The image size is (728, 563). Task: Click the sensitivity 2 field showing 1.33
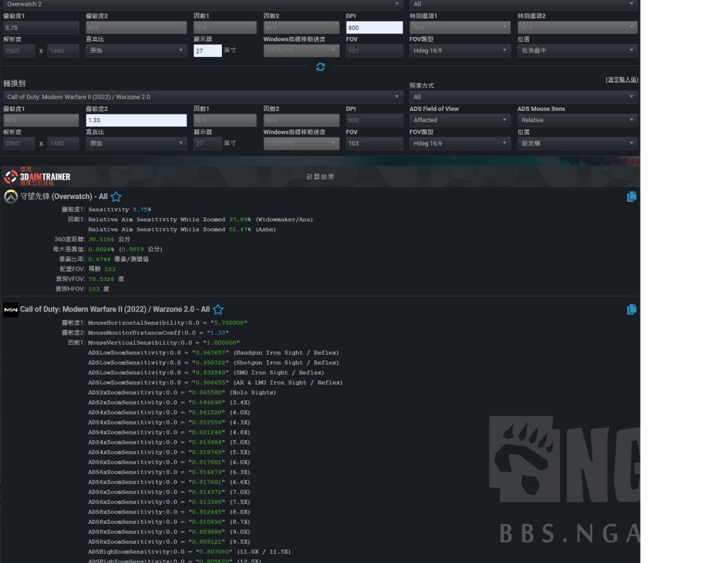135,120
